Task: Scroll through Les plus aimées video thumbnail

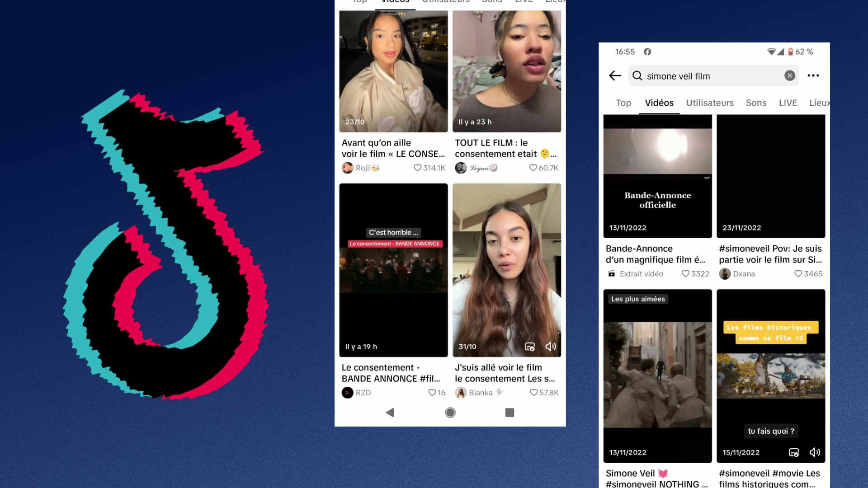Action: point(657,375)
